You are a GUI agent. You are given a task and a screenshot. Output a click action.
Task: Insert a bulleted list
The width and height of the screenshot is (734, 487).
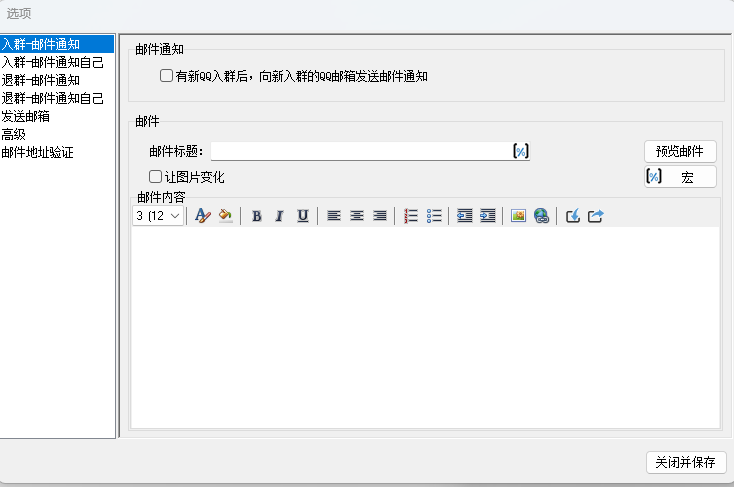[x=434, y=216]
